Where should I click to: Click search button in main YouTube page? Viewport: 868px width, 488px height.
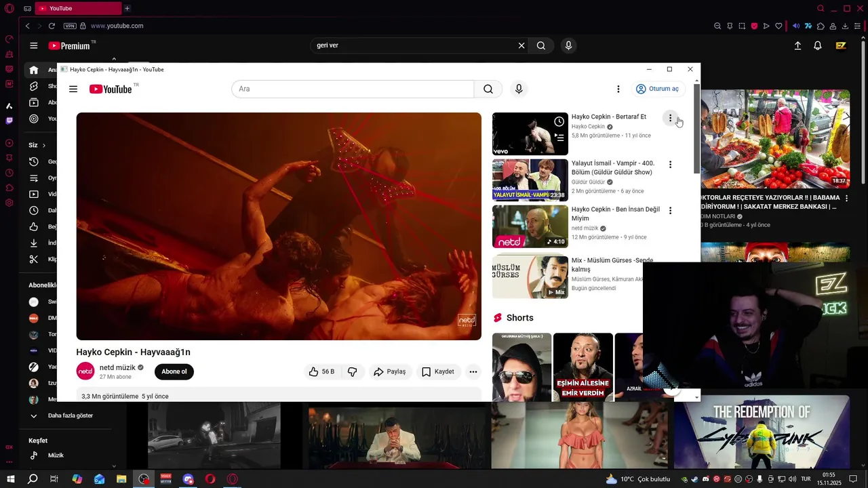(x=541, y=45)
